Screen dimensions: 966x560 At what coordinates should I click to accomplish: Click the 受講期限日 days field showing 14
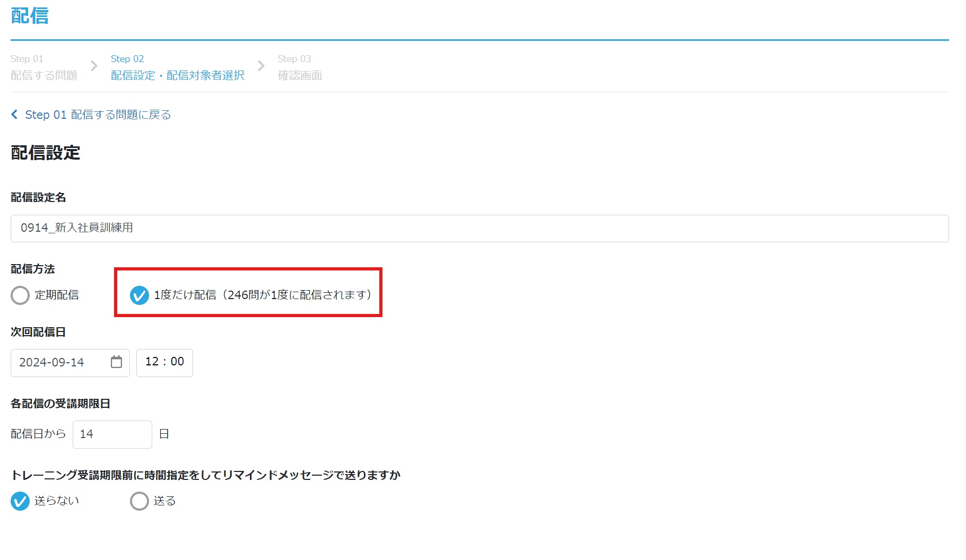pyautogui.click(x=112, y=434)
